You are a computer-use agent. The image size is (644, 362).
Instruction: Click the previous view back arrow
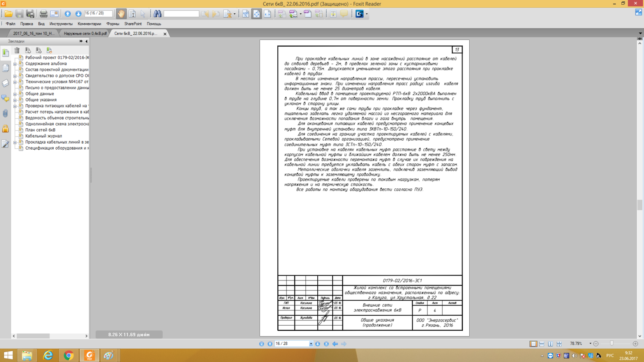tap(335, 344)
